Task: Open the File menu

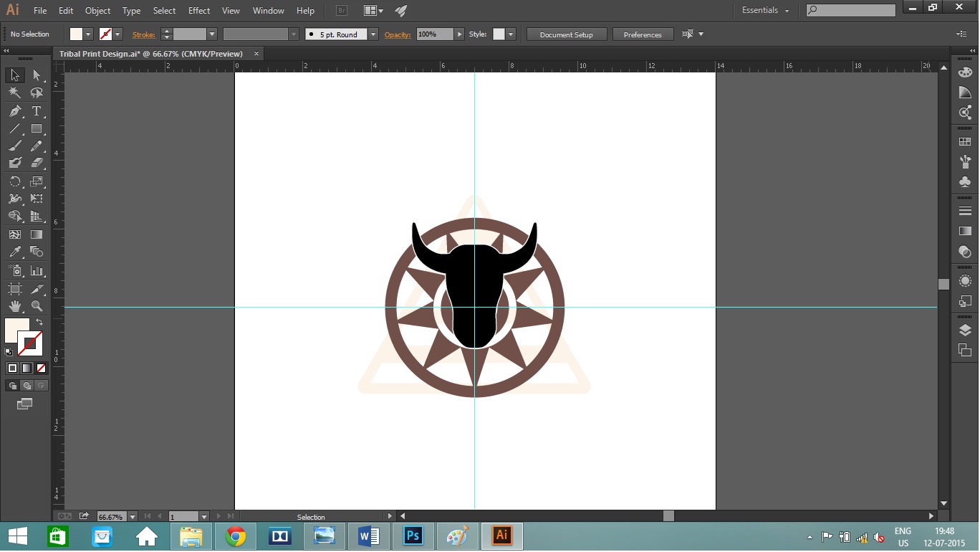Action: tap(40, 11)
